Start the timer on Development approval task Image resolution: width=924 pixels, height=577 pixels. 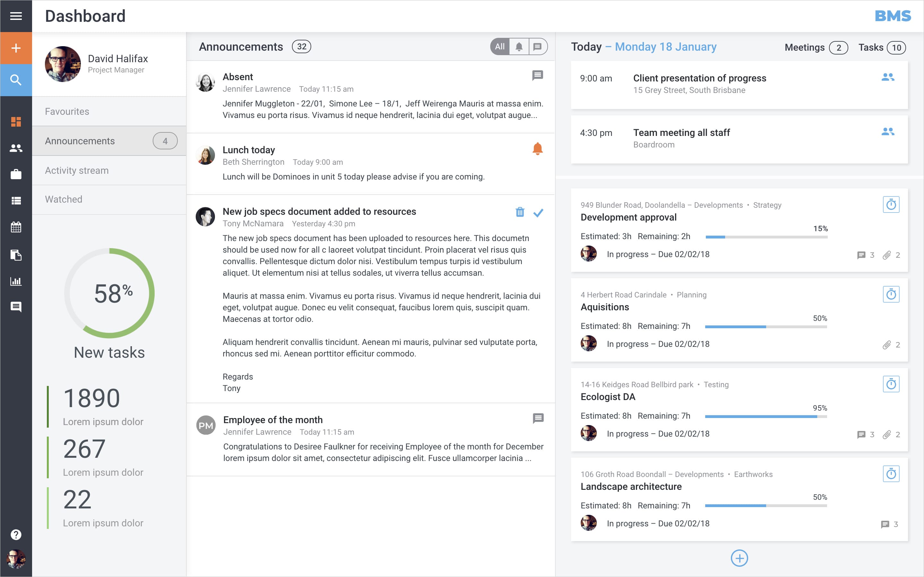(891, 204)
